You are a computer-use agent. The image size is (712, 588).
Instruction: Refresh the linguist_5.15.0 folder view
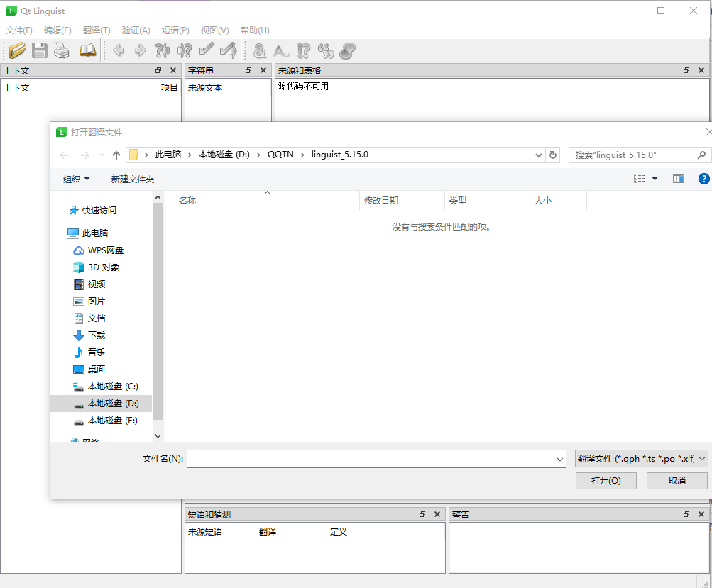552,155
